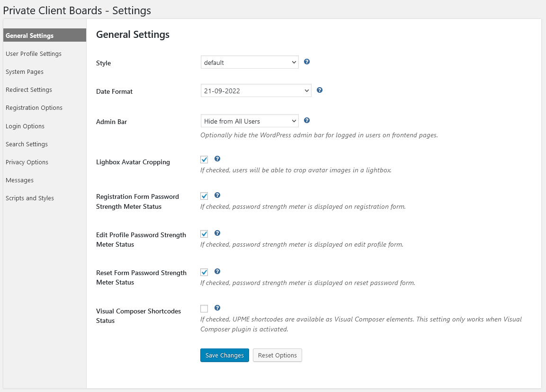546x392 pixels.
Task: Enable Visual Composer Shortcodes Status checkbox
Action: point(204,309)
